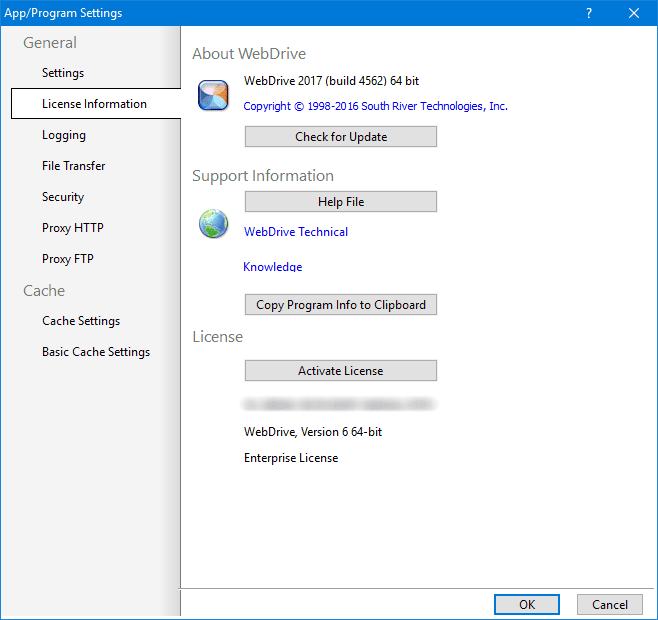Select License Information in the sidebar
This screenshot has height=620, width=658.
(96, 104)
